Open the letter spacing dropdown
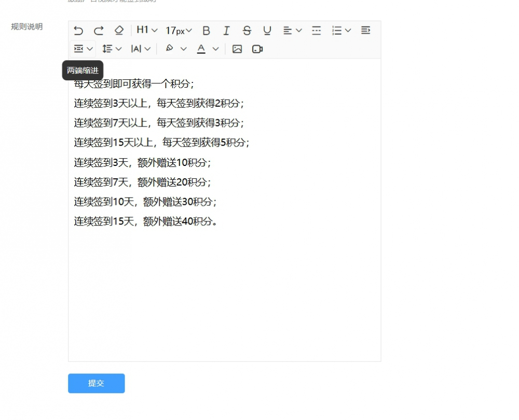The image size is (519, 420). click(140, 48)
